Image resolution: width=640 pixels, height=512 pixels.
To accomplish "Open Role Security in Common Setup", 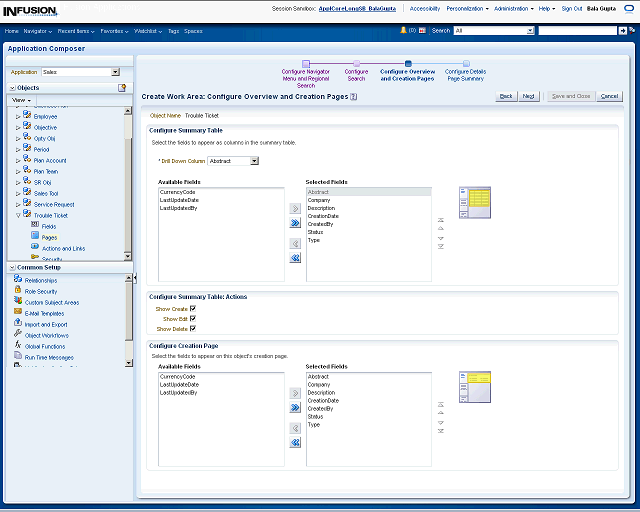I will tap(41, 291).
